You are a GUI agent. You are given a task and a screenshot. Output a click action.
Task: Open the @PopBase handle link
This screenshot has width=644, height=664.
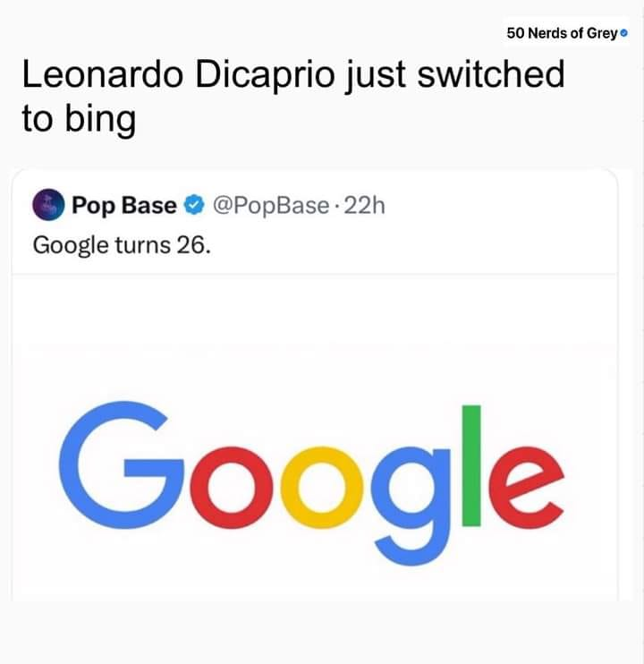tap(271, 206)
